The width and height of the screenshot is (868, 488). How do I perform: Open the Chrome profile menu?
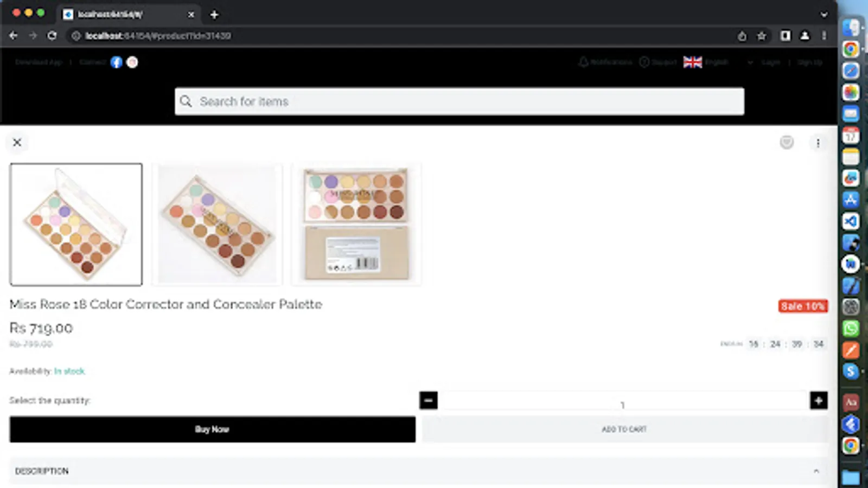[x=805, y=36]
